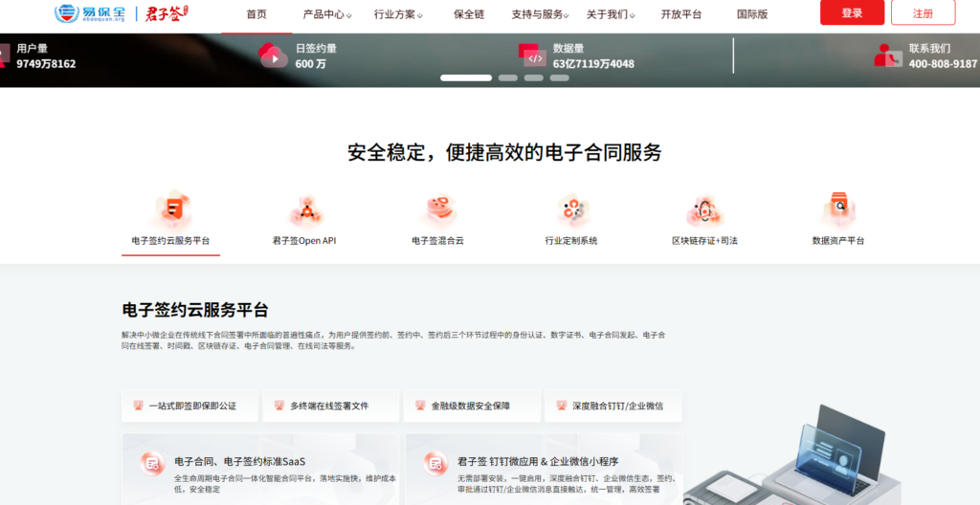The height and width of the screenshot is (505, 980).
Task: Click the 600 万 daily signing value
Action: pos(311,64)
